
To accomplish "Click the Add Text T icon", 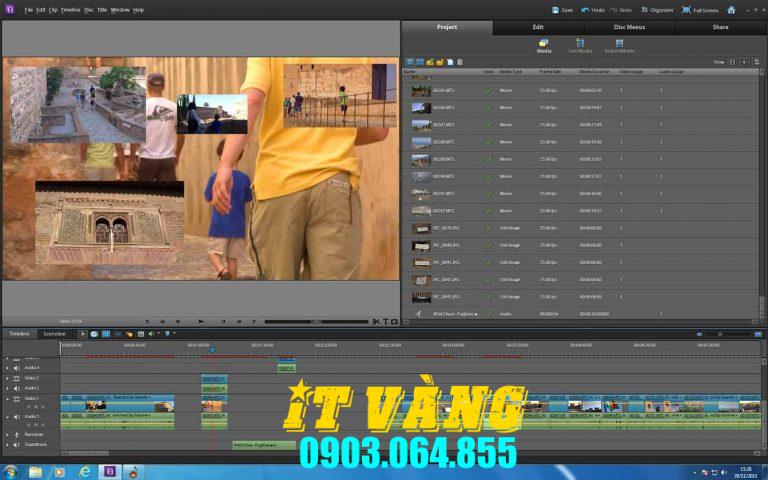I will tap(385, 322).
